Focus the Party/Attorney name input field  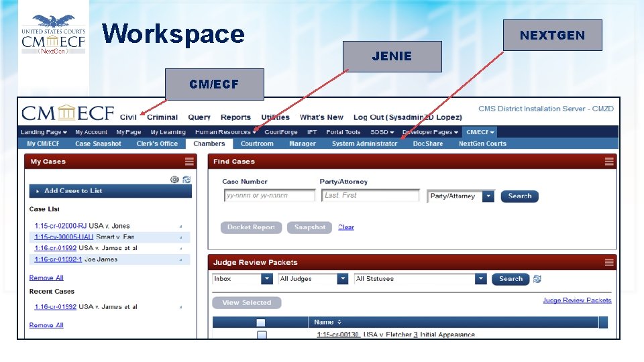pos(370,195)
